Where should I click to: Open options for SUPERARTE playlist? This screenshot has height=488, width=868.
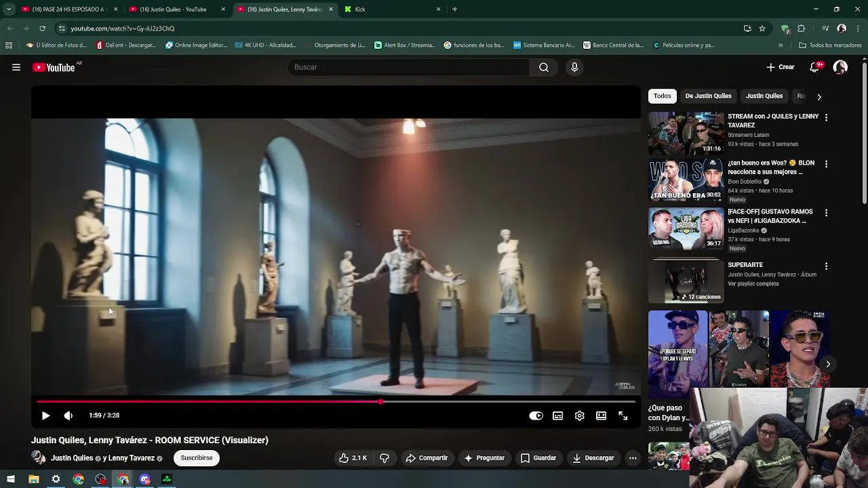(x=826, y=266)
